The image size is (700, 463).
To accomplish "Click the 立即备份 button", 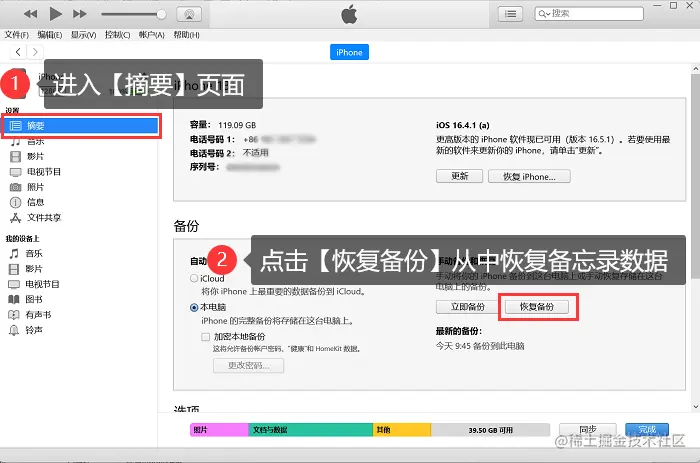I will click(x=467, y=307).
